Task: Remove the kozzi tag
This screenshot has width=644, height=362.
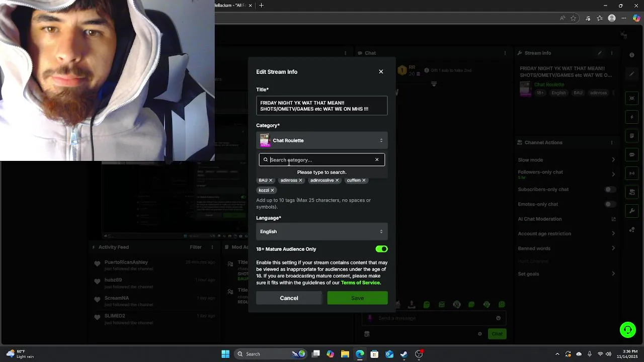Action: (x=272, y=191)
